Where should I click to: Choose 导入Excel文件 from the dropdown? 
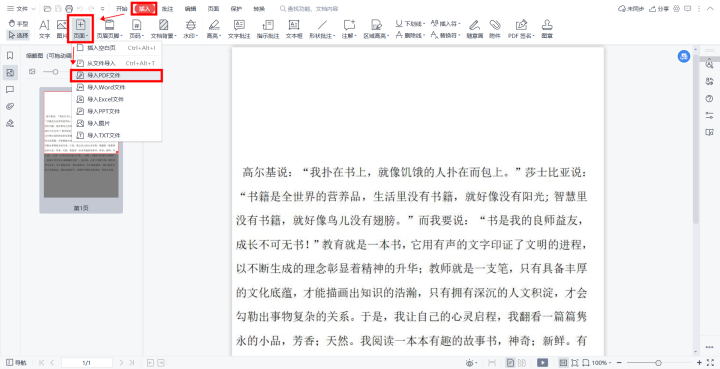117,99
